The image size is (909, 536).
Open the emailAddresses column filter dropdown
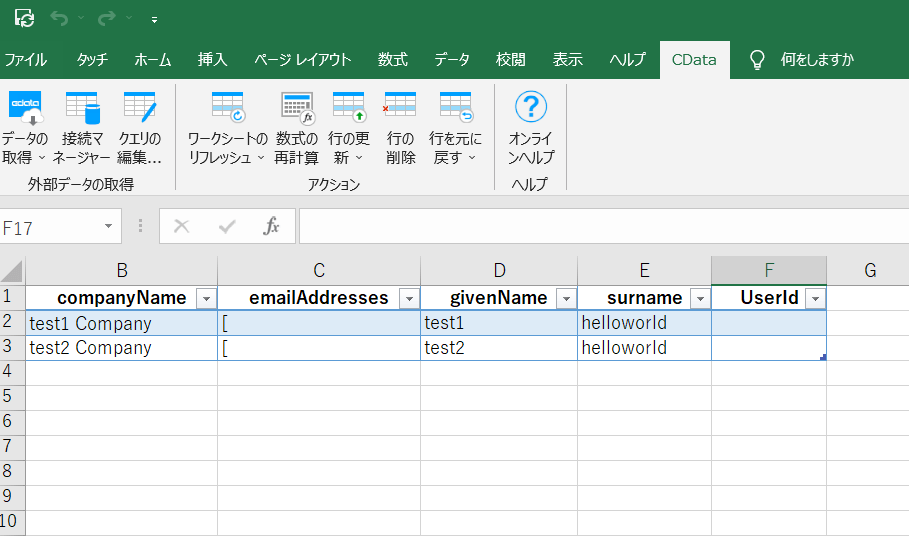coord(408,298)
